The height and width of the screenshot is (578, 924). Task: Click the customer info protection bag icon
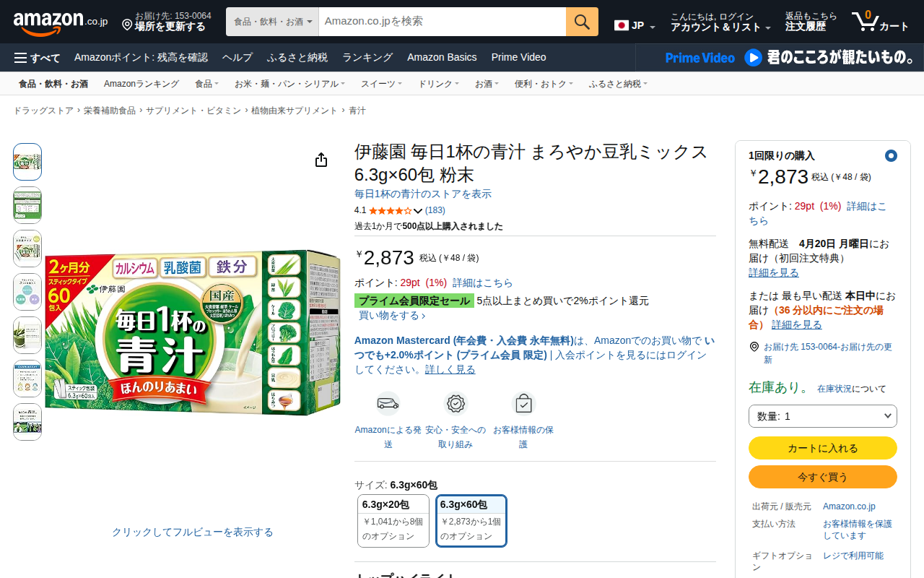[x=523, y=403]
